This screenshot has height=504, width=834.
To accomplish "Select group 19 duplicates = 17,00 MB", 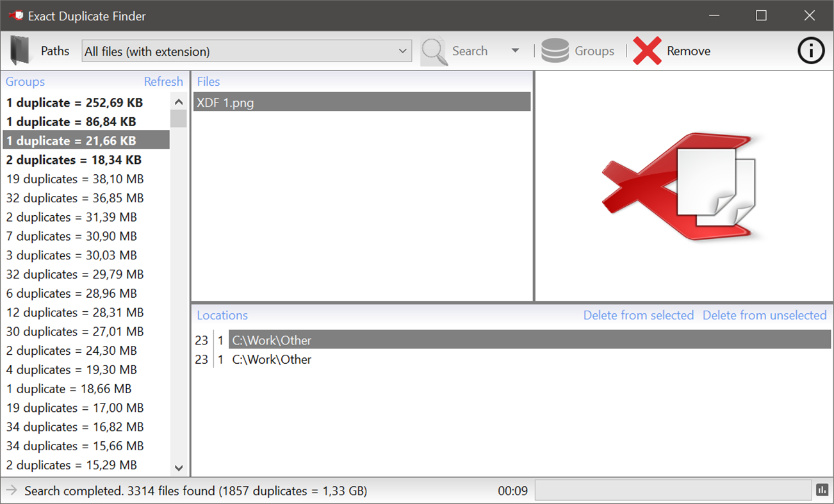I will click(86, 408).
